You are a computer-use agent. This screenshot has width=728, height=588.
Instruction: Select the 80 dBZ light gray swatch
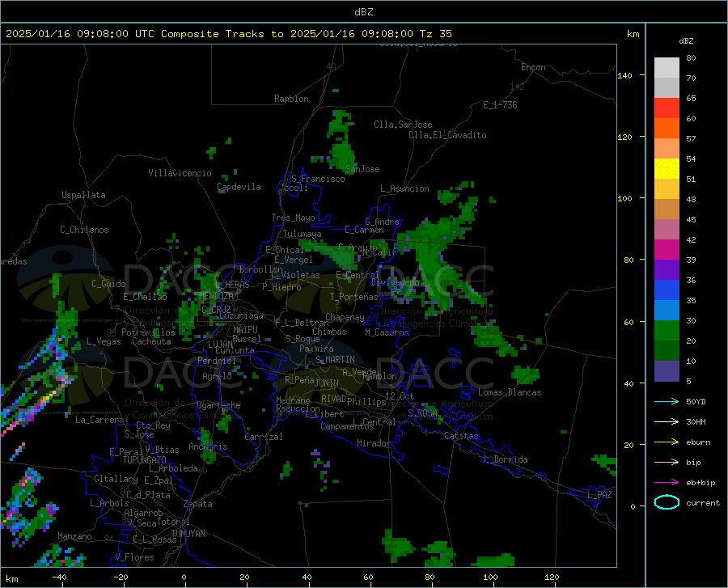click(x=667, y=68)
